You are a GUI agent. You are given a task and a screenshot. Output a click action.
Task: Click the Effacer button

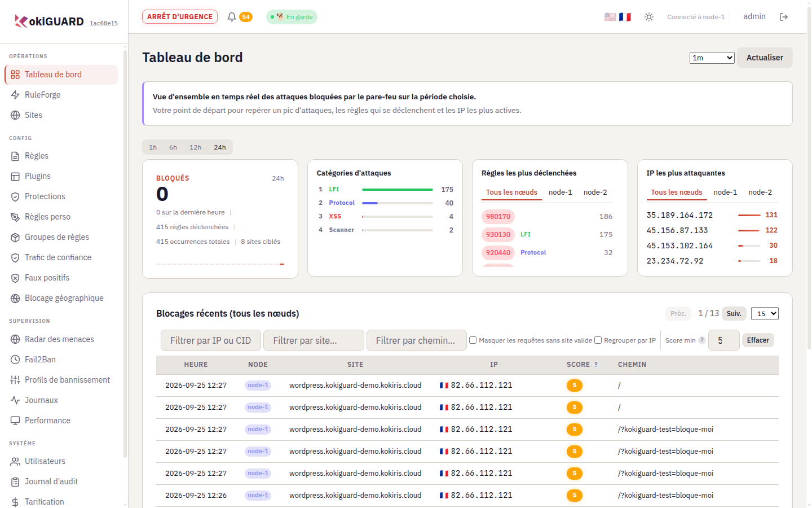tap(758, 340)
